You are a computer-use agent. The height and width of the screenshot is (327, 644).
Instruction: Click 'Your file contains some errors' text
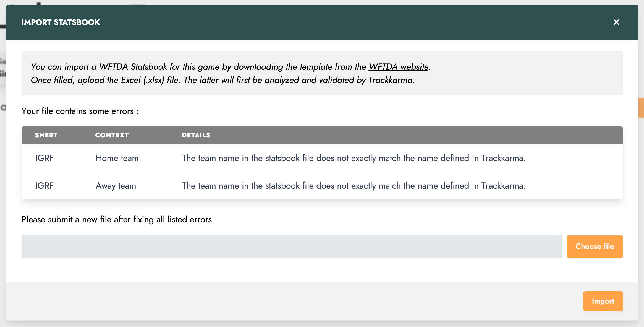pyautogui.click(x=80, y=111)
